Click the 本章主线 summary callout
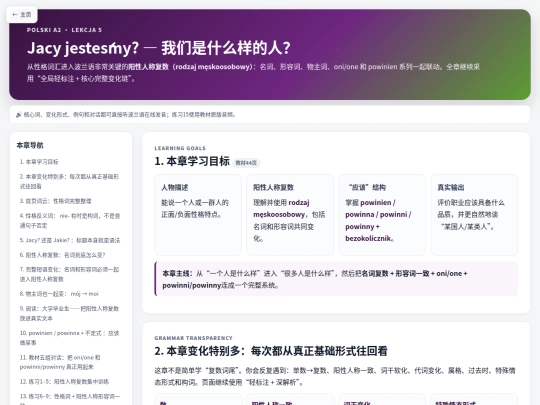 click(x=336, y=279)
